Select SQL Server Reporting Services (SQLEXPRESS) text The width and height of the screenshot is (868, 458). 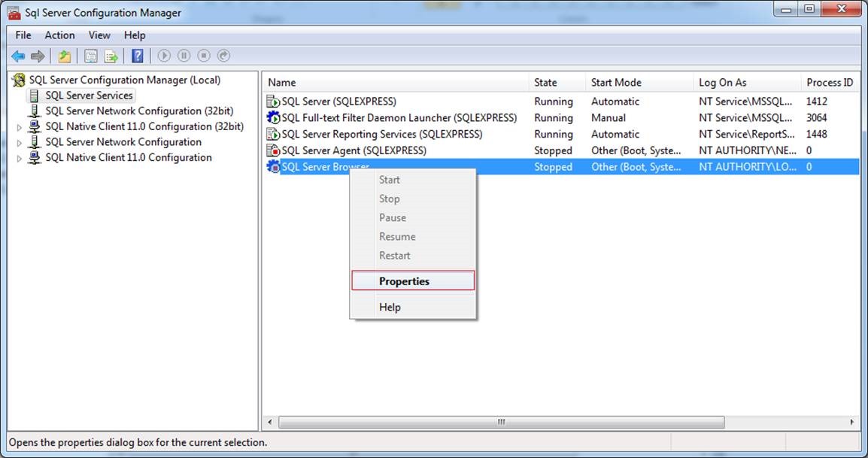coord(382,134)
